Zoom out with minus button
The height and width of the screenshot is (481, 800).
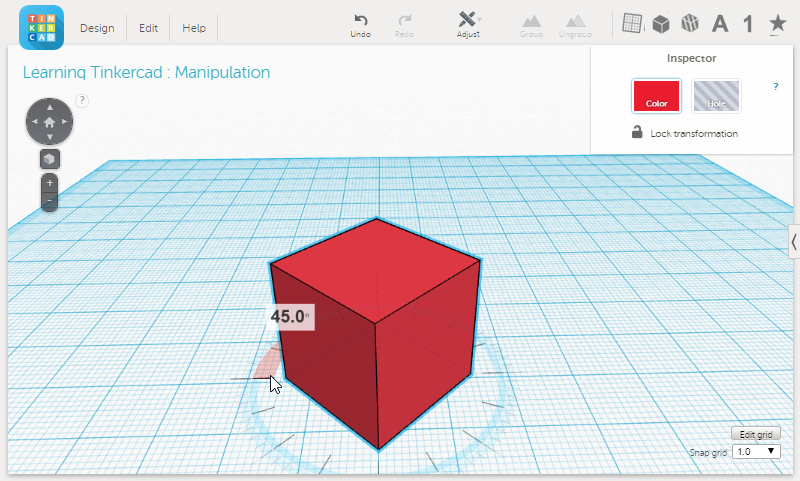49,201
